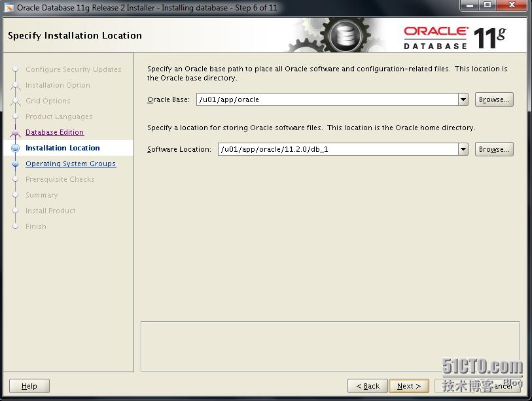Click the Next button

click(x=409, y=386)
